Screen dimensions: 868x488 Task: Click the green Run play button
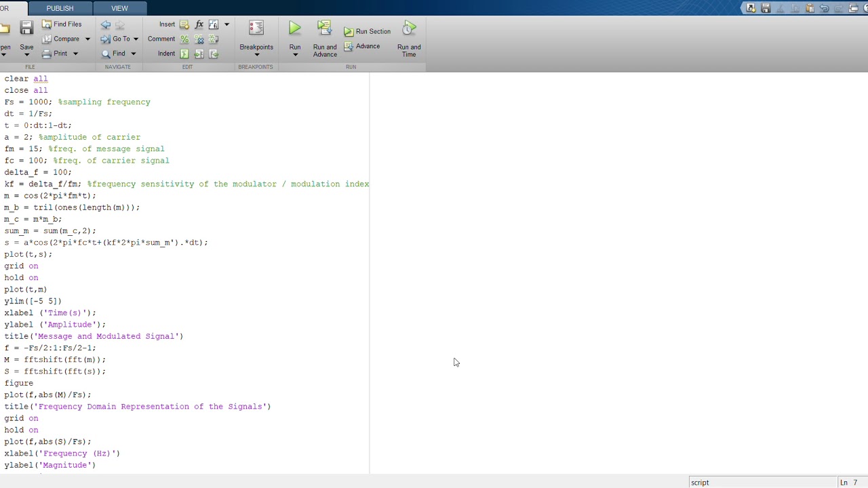tap(295, 28)
